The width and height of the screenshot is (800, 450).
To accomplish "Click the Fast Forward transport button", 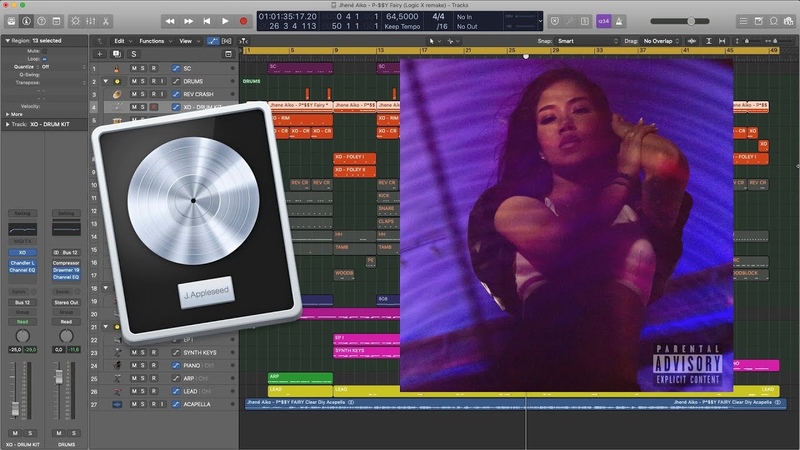I will [x=188, y=21].
